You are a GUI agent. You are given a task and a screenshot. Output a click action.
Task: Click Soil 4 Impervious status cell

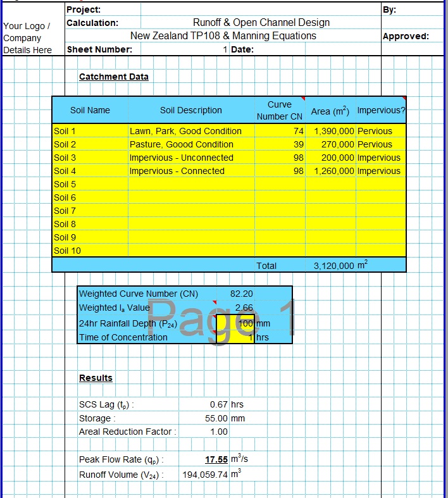point(380,171)
